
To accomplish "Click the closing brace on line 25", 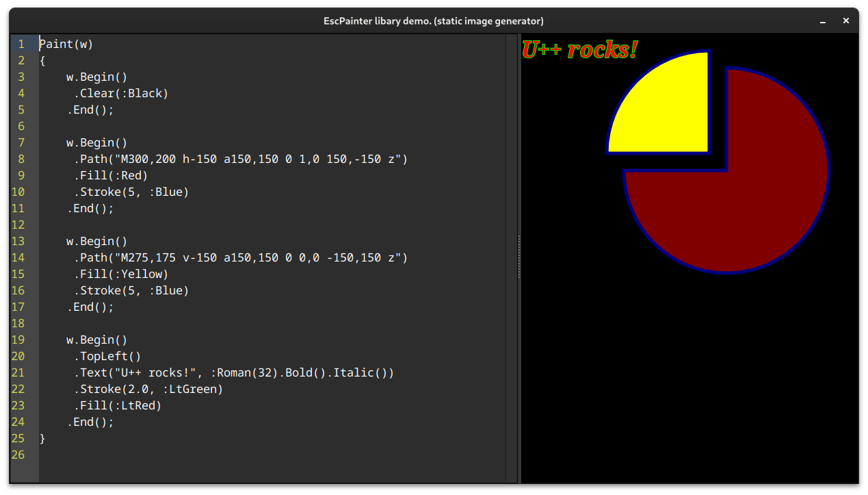I will [42, 438].
